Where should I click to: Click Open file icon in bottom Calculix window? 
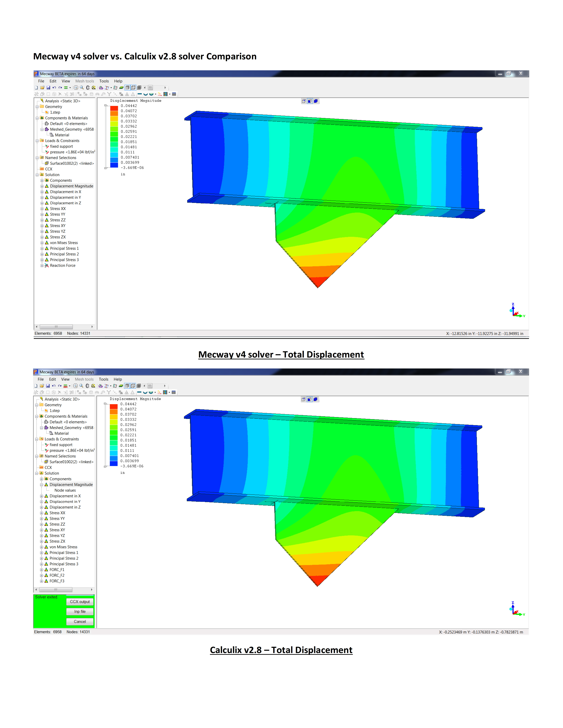point(42,386)
